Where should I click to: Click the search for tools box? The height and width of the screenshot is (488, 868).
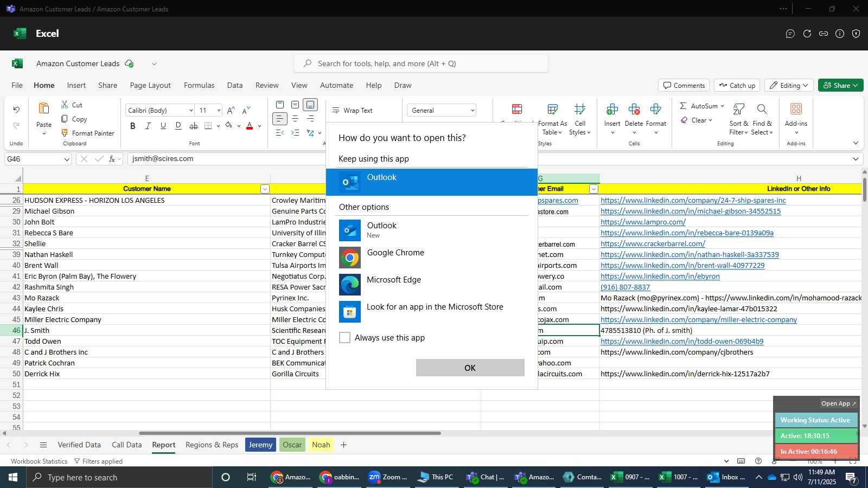pos(420,63)
